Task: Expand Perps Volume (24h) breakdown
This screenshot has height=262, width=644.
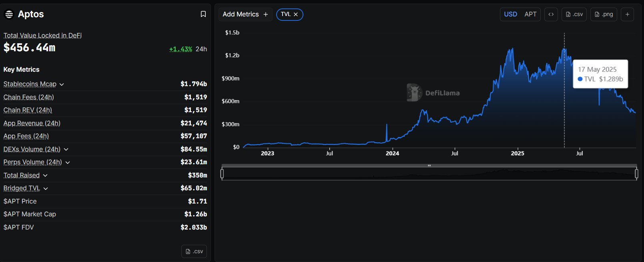Action: pos(68,163)
